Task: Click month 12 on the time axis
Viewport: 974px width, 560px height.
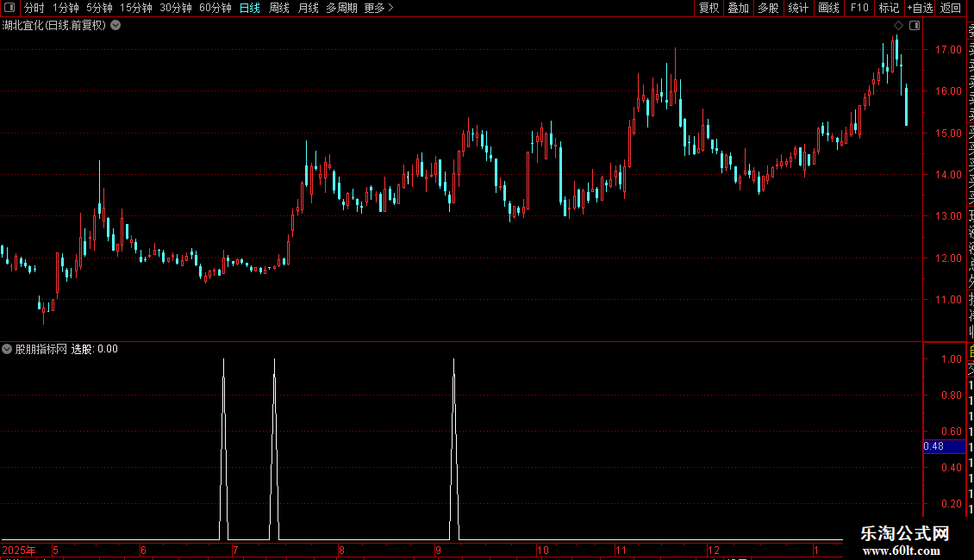Action: click(713, 550)
